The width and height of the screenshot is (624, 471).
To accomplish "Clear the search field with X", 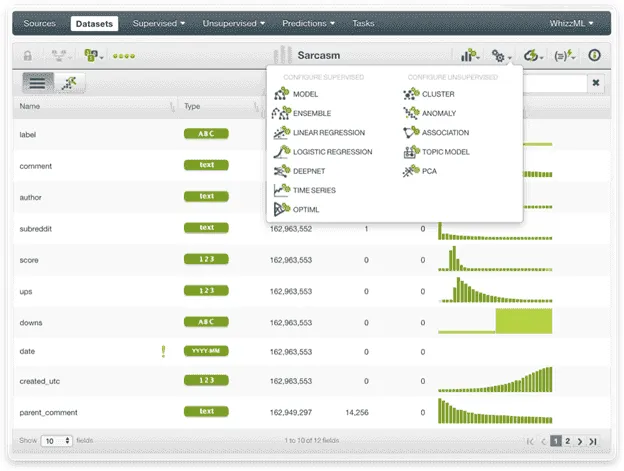I will [596, 83].
